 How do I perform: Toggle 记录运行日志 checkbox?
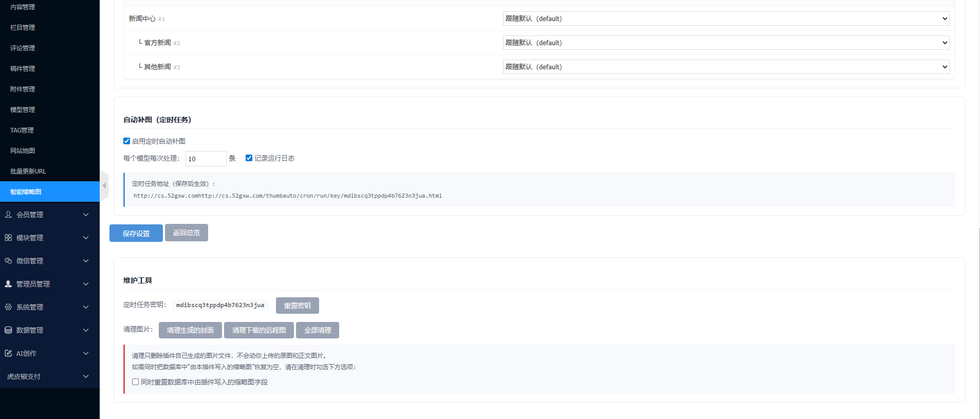tap(249, 158)
